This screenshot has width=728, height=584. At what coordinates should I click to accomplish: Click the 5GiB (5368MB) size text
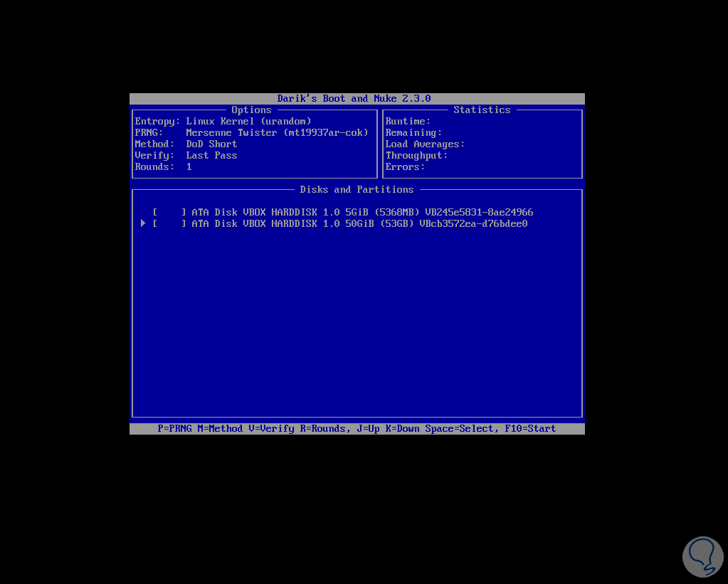coord(382,212)
